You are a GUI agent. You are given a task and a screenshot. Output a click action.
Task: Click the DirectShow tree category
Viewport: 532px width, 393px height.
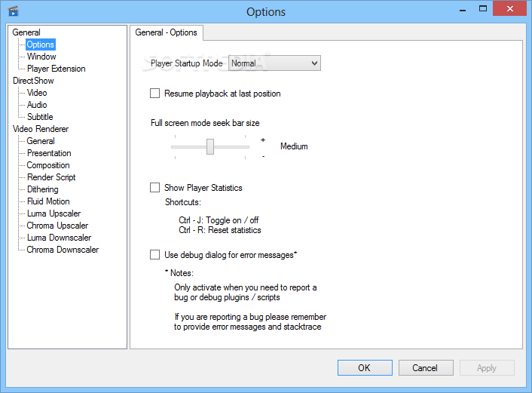33,81
